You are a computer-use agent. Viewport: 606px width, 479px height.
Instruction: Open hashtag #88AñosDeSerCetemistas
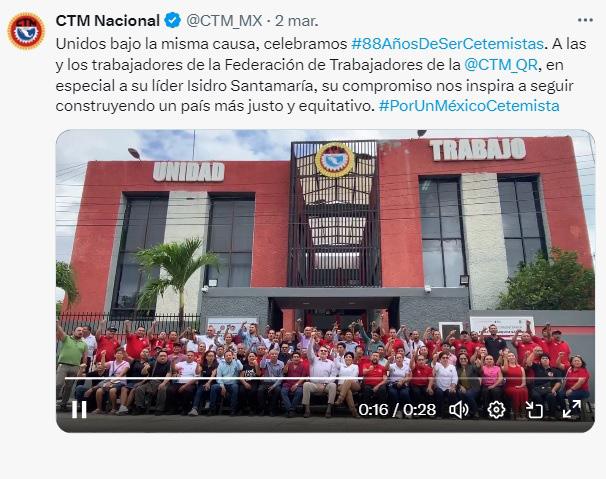(448, 44)
